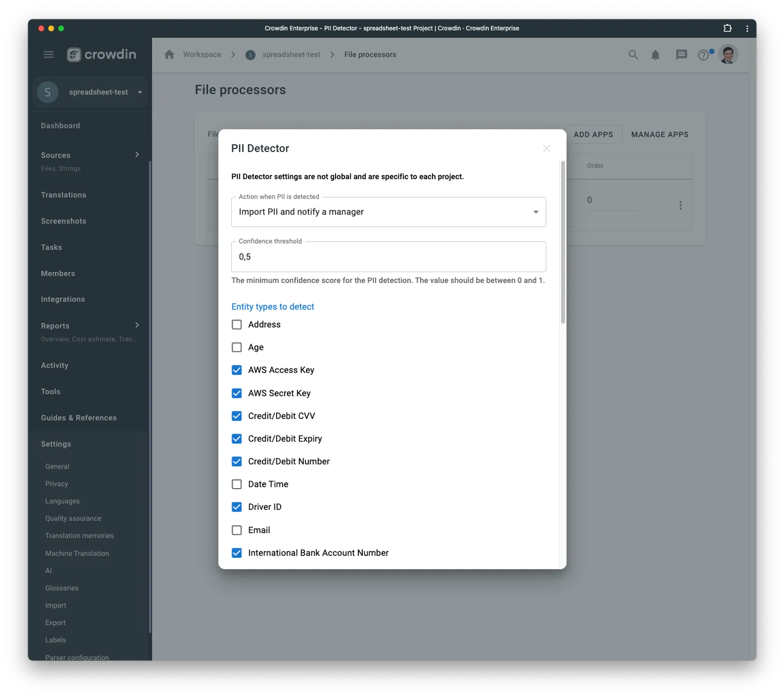This screenshot has height=697, width=784.
Task: Check the Age entity type
Action: point(236,347)
